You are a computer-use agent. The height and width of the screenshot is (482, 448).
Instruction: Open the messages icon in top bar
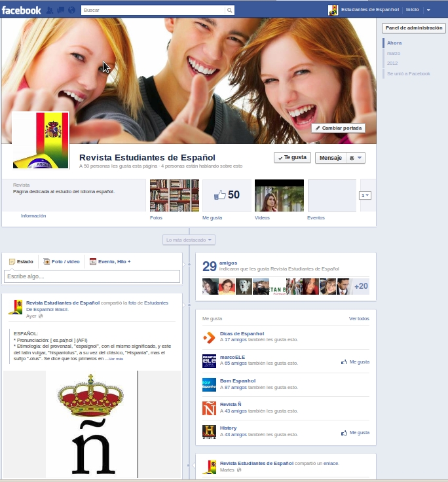[x=61, y=10]
